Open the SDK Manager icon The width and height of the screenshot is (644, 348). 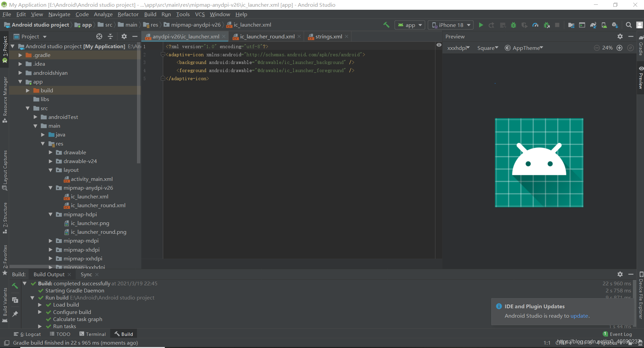tap(615, 25)
